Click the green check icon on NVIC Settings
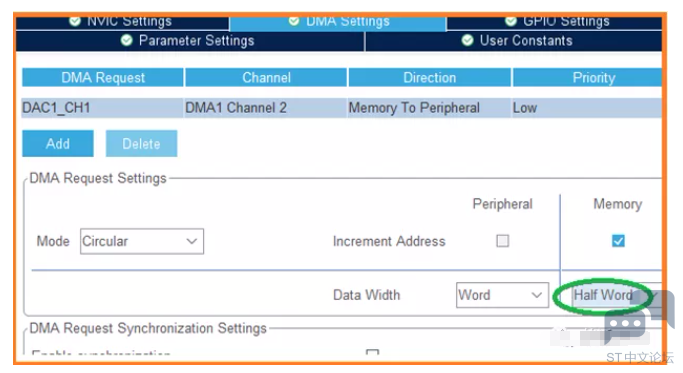 [75, 21]
